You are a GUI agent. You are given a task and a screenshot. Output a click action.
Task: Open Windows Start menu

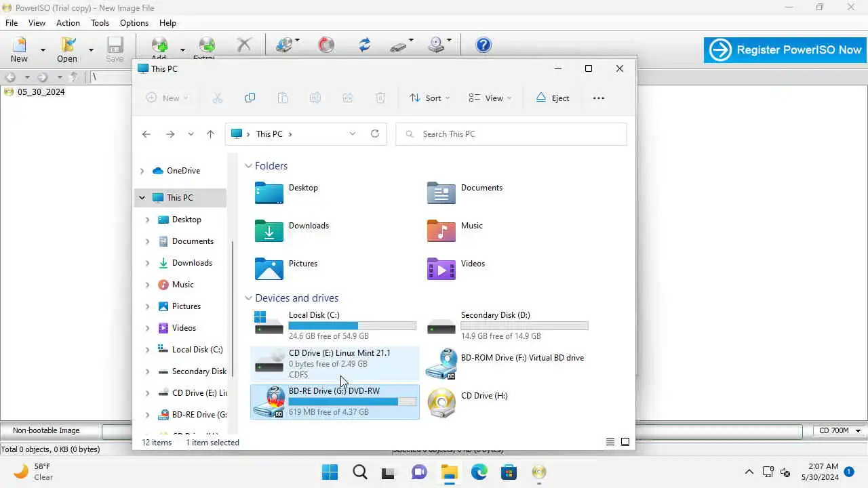click(x=330, y=472)
